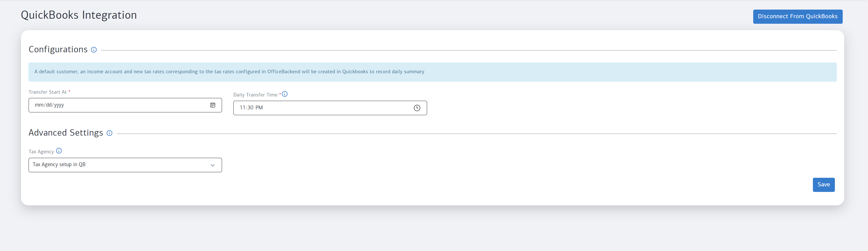Viewport: 868px width, 251px height.
Task: Select the Tax Agency setup in QB text
Action: tap(59, 165)
